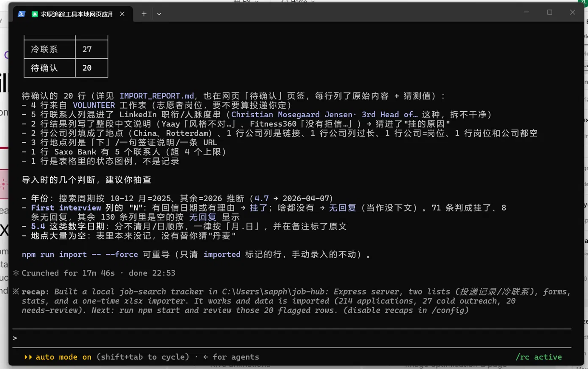Click into the prompt input line

click(x=292, y=338)
